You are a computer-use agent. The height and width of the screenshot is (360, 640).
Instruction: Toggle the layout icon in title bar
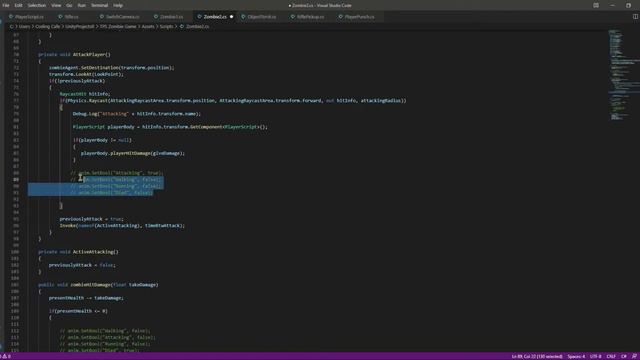596,5
